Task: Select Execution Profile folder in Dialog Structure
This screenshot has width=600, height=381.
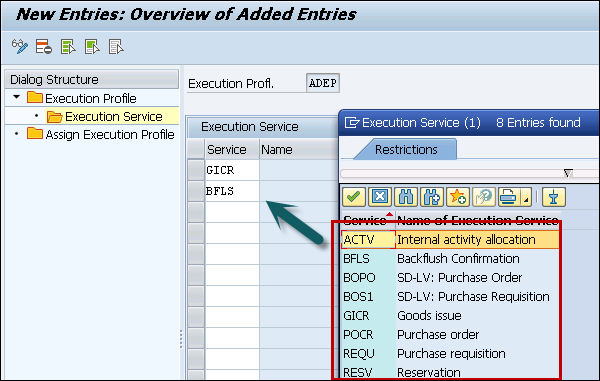Action: point(82,98)
